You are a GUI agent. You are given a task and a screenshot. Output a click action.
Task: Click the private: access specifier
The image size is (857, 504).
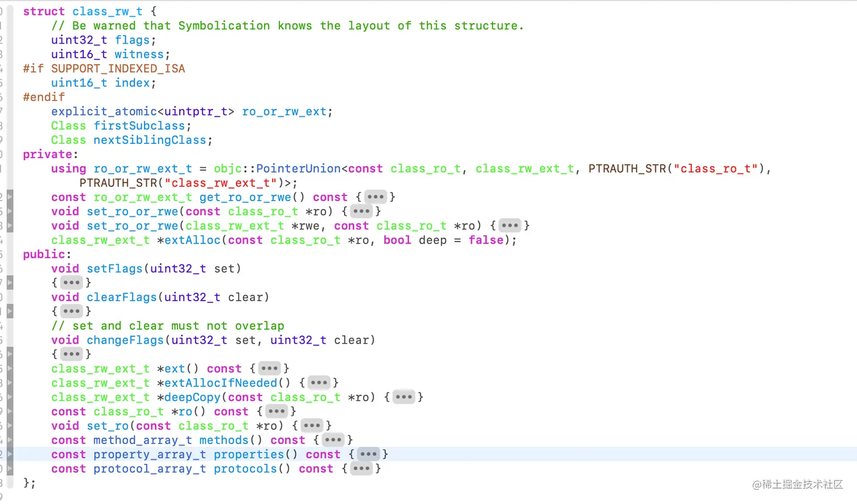(x=50, y=154)
